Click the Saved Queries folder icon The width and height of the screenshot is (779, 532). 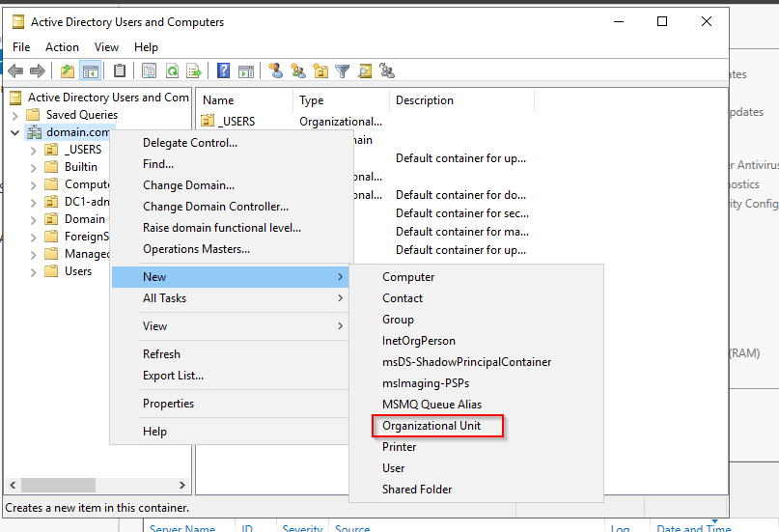tap(33, 115)
